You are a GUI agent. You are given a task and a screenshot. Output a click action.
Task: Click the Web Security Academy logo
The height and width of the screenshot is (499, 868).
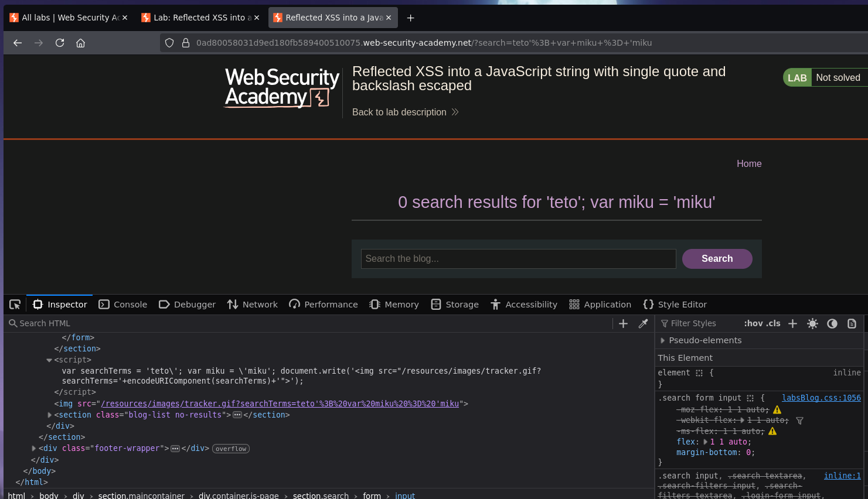[x=282, y=88]
